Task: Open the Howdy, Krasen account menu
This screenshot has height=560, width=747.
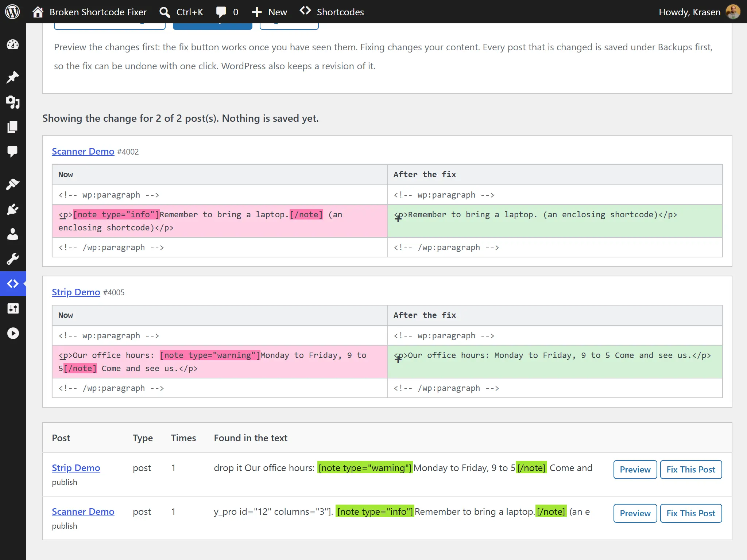Action: (x=699, y=12)
